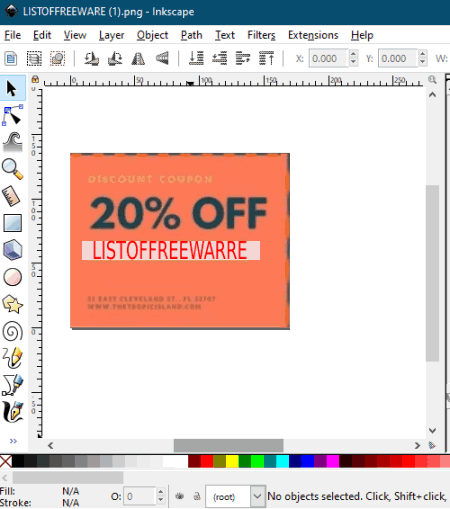This screenshot has height=509, width=450.
Task: Click vertical scrollbar up arrow
Action: pos(432,95)
